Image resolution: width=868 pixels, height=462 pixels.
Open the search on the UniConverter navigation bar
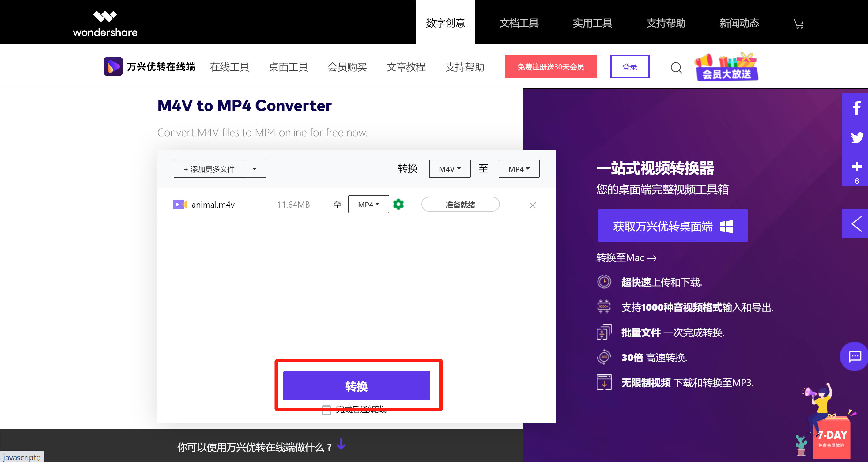(x=676, y=68)
